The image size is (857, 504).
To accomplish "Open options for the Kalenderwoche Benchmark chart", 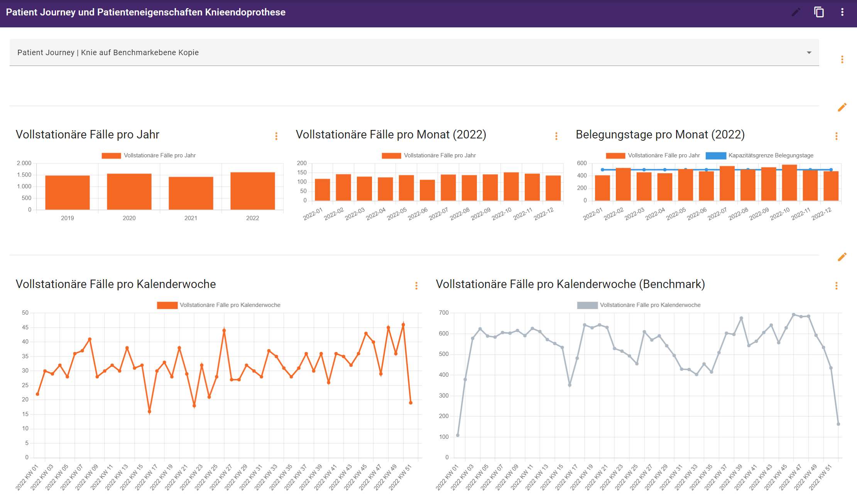I will tap(836, 286).
